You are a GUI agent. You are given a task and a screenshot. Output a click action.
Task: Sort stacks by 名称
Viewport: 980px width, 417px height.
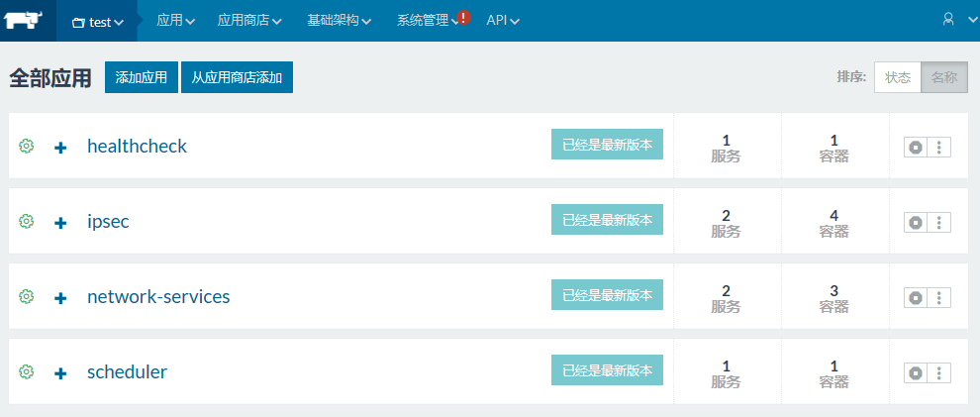click(x=944, y=77)
